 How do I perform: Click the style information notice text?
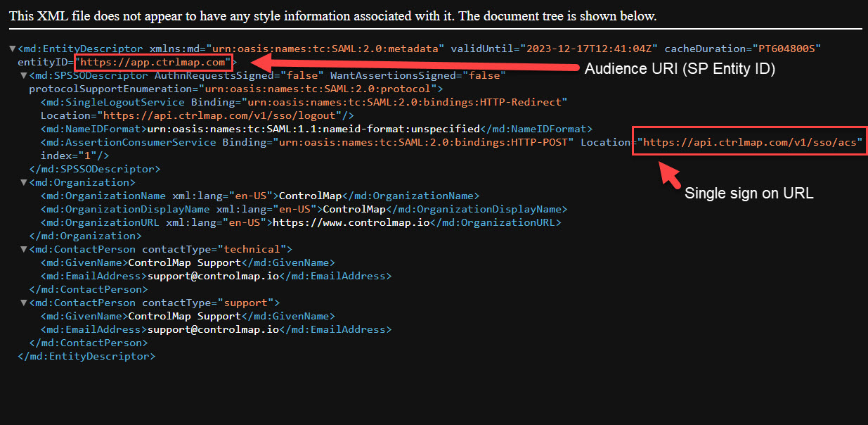coord(333,15)
